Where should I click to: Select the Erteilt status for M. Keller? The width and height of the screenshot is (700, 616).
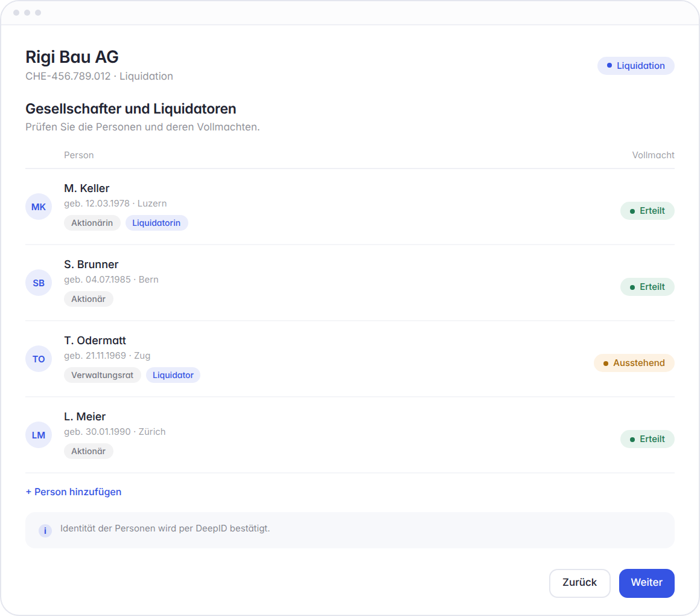(647, 211)
